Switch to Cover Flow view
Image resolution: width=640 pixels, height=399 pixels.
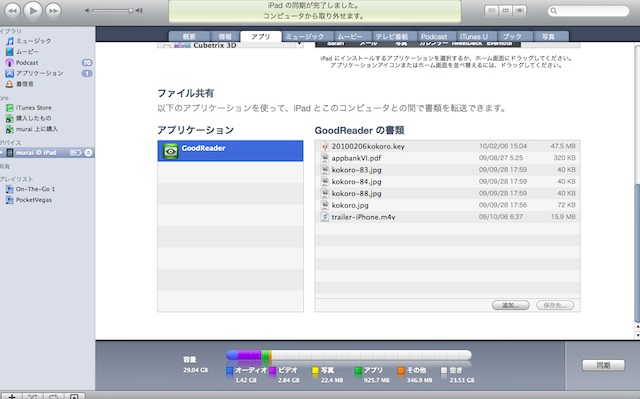pyautogui.click(x=520, y=11)
